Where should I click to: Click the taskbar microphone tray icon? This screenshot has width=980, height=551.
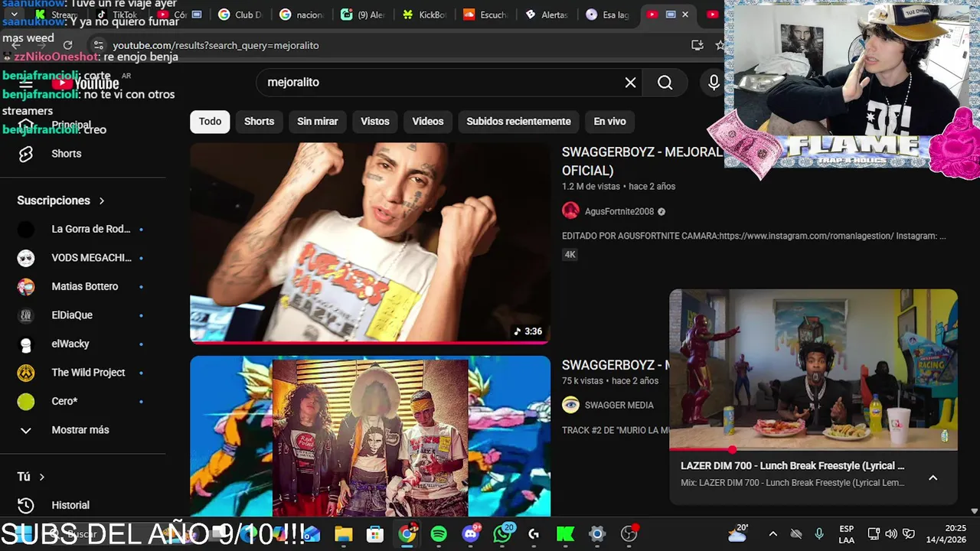click(x=819, y=533)
